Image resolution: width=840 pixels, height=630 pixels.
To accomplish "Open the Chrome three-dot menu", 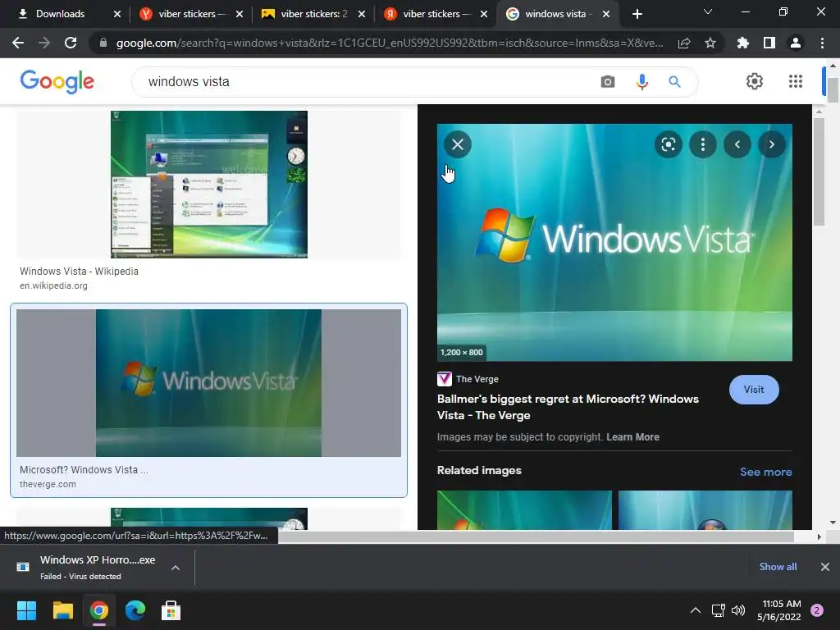I will pyautogui.click(x=822, y=43).
